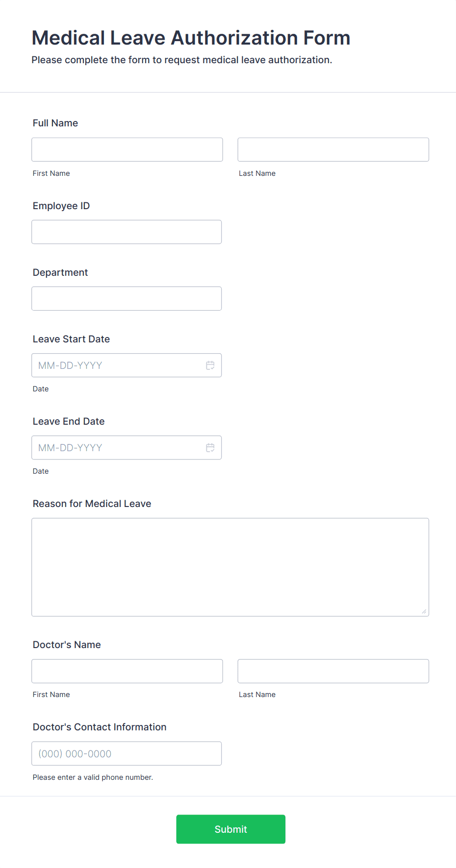Click the form title text
This screenshot has height=868, width=456.
(x=191, y=38)
